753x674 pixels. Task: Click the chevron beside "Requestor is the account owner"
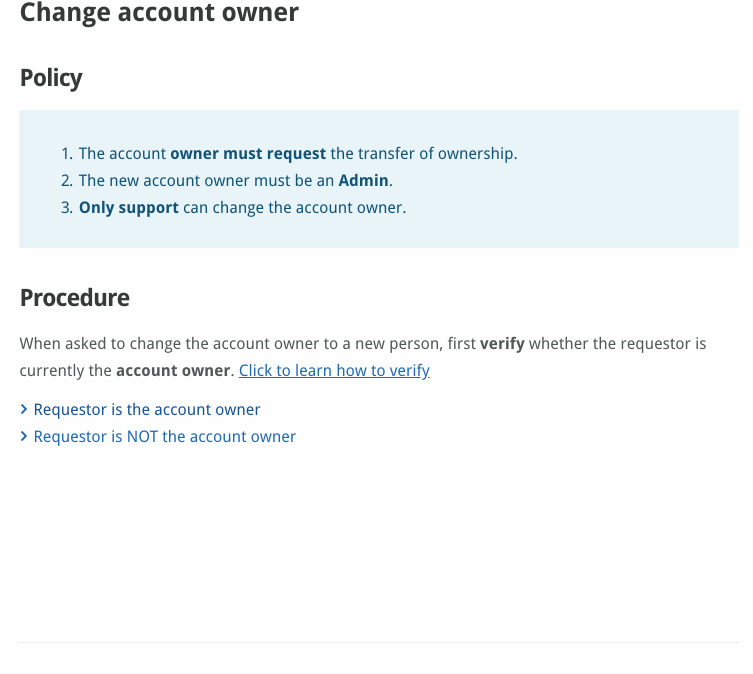24,410
